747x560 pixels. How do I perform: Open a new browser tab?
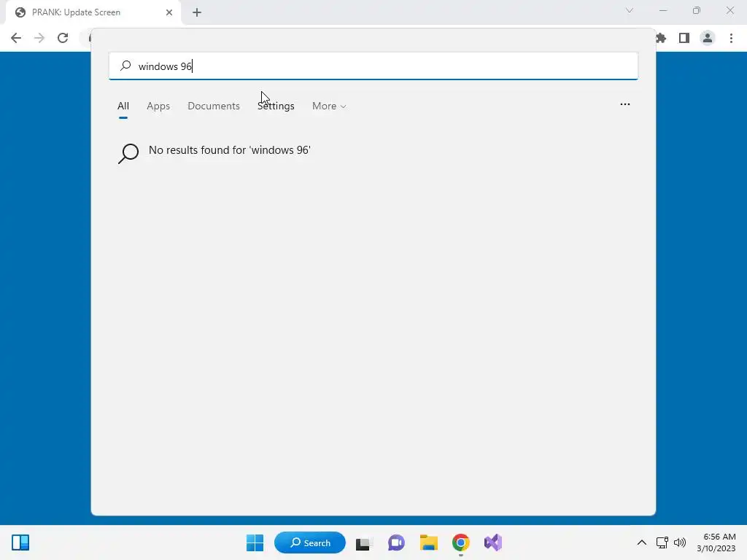click(197, 12)
